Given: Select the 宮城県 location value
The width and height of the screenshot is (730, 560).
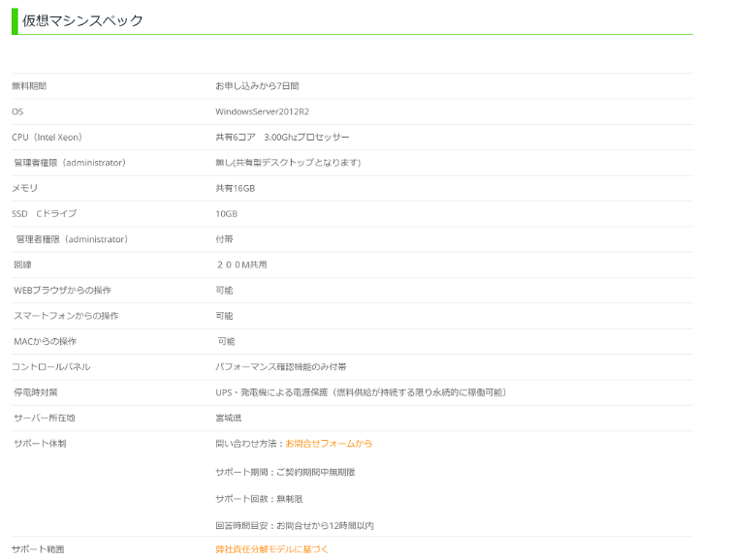Looking at the screenshot, I should pyautogui.click(x=228, y=418).
